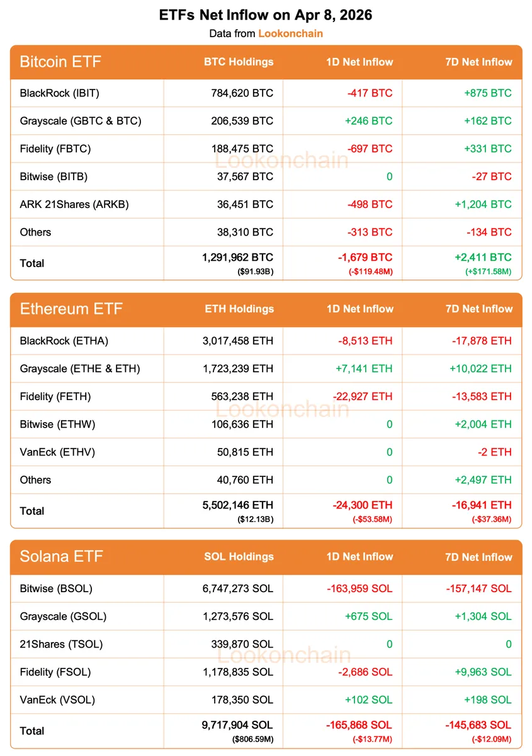Select the VanEck (ETHV) row label

57,452
